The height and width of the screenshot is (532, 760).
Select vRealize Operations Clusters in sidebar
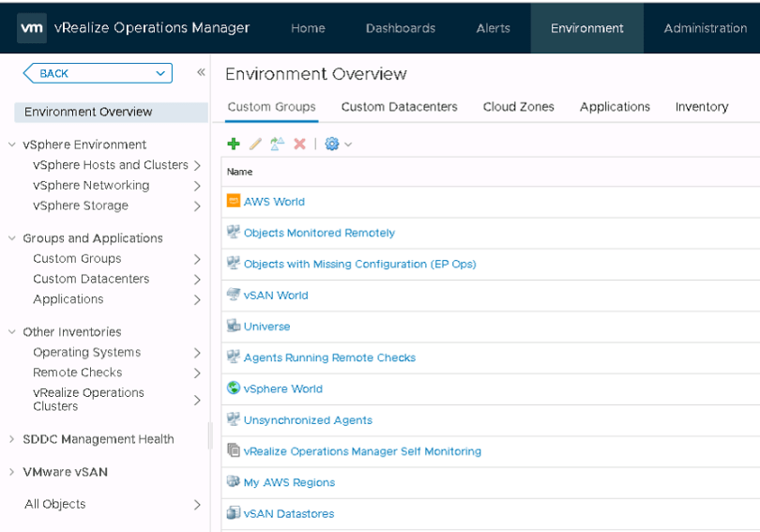(x=88, y=400)
